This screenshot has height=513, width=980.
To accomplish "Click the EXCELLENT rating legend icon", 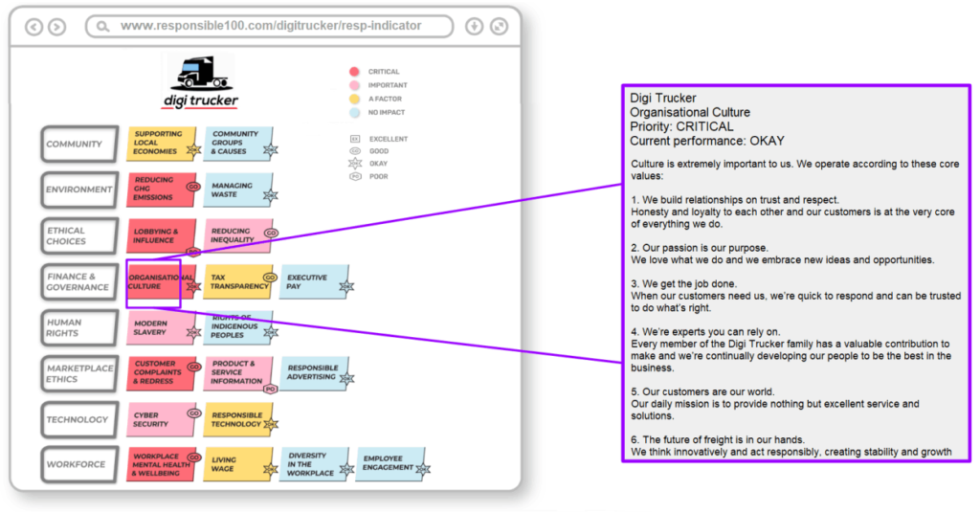I will click(x=355, y=139).
